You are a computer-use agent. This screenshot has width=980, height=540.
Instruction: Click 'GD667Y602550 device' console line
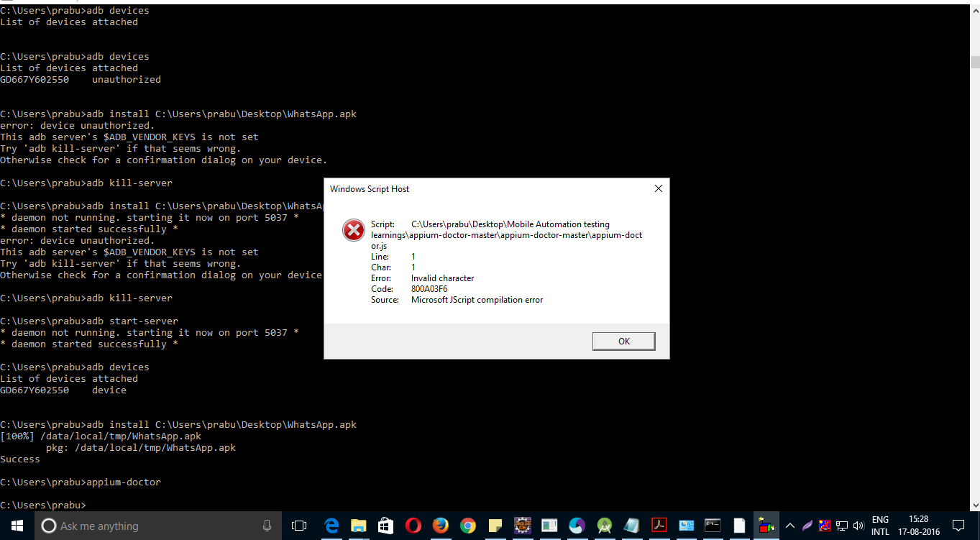[x=63, y=390]
